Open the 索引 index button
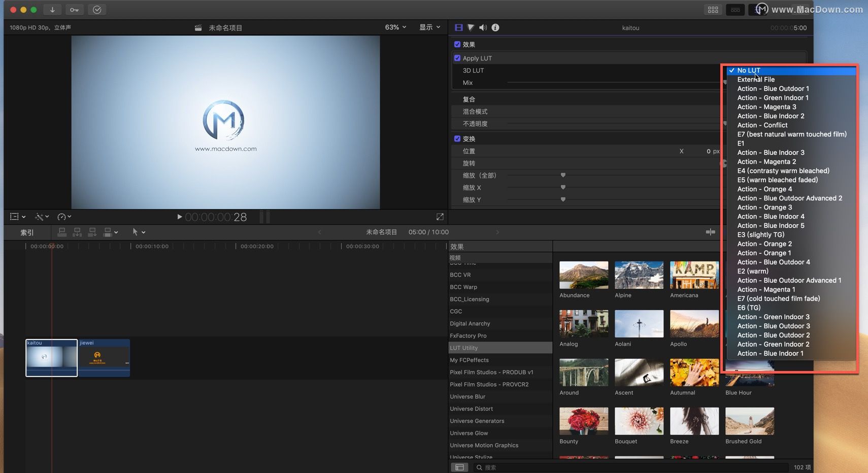Image resolution: width=868 pixels, height=473 pixels. click(27, 232)
